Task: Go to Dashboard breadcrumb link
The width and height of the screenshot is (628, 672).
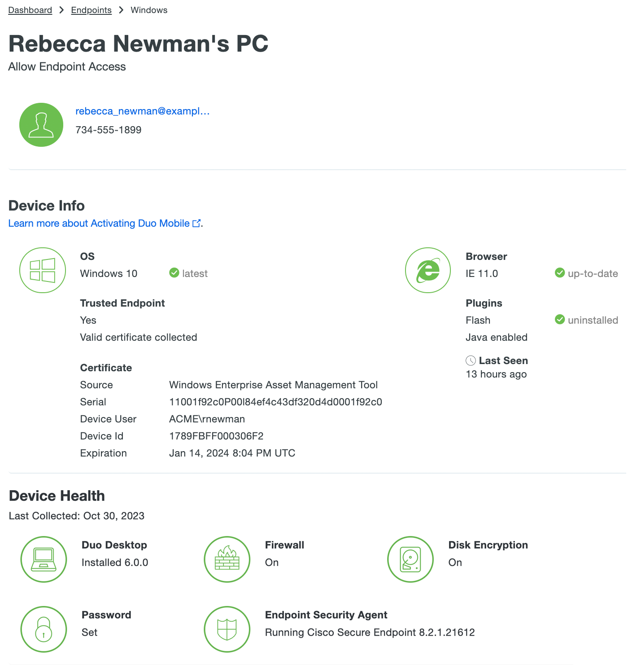Action: point(30,10)
